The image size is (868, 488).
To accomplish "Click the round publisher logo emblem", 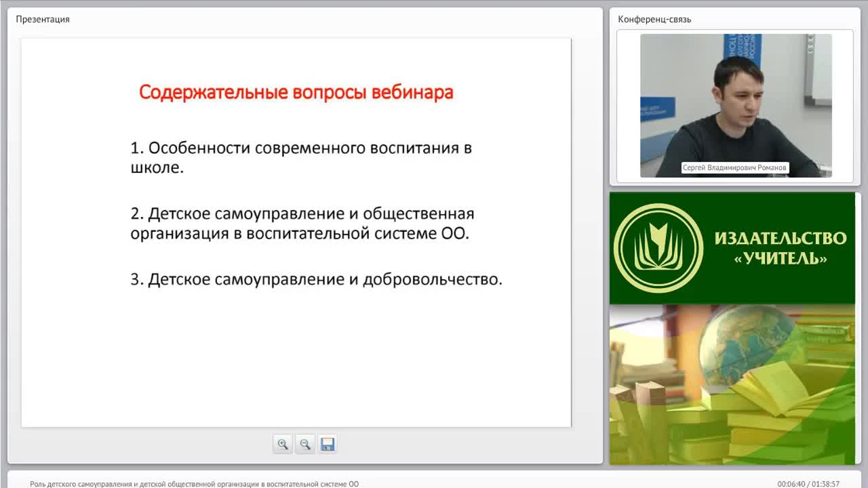I will click(658, 248).
